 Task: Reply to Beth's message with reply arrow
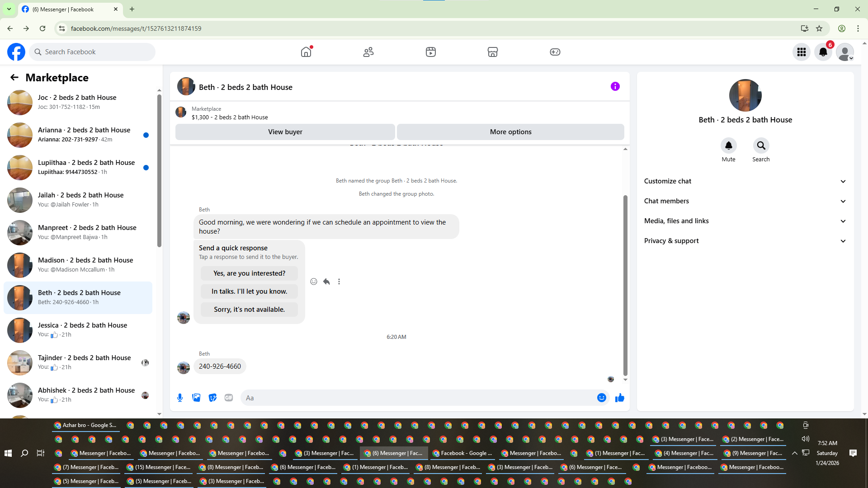coord(326,282)
